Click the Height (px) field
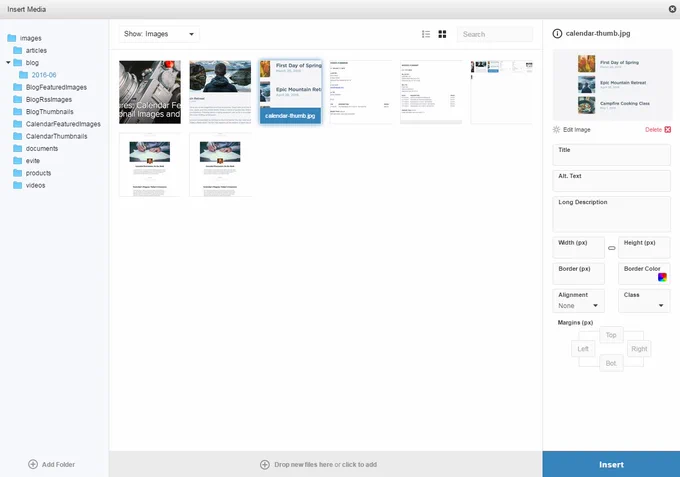Screen dimensions: 680x477 (x=644, y=248)
